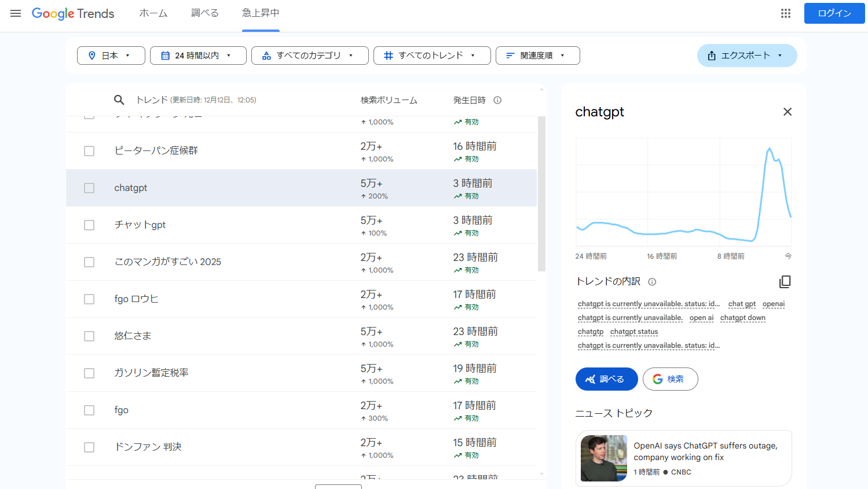
Task: Click the ログイン button
Action: [834, 13]
